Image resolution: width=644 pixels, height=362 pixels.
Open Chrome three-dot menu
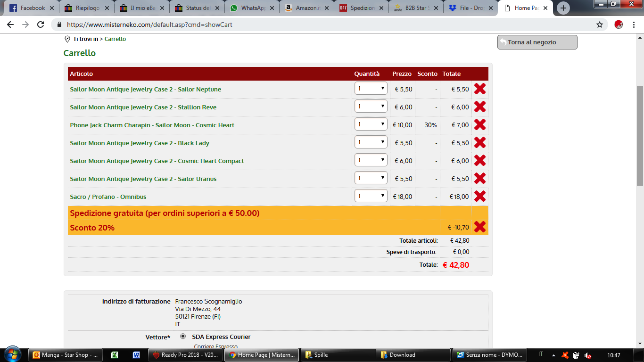coord(634,25)
